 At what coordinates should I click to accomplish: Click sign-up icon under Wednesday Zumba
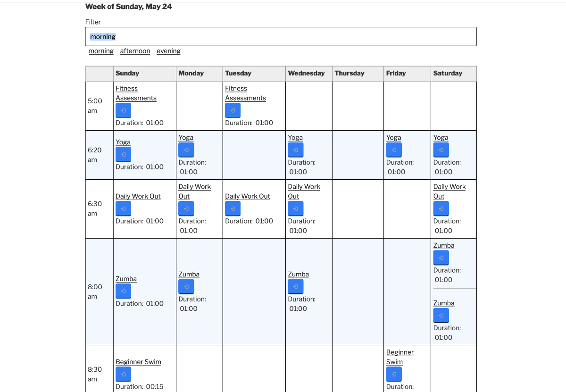[x=295, y=286]
